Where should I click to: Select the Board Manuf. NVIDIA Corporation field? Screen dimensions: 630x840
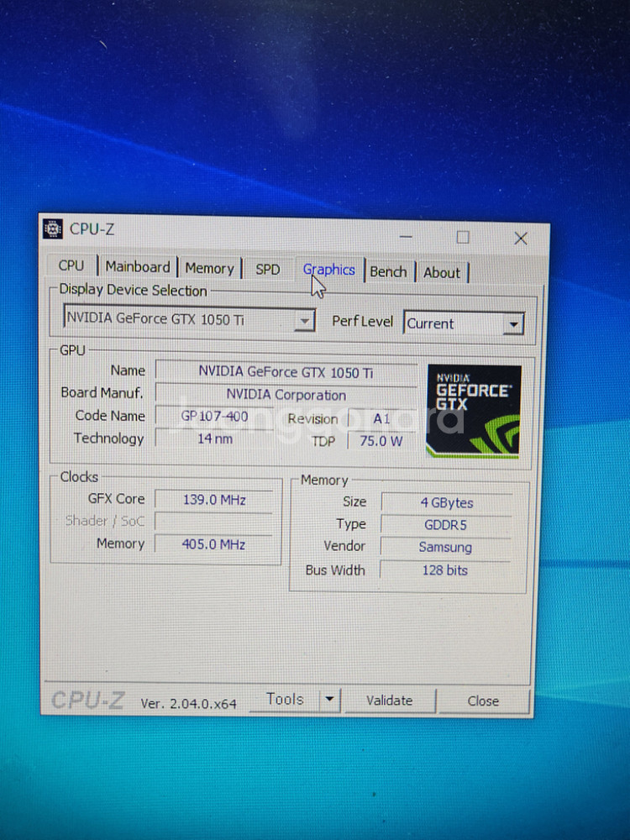pyautogui.click(x=286, y=395)
